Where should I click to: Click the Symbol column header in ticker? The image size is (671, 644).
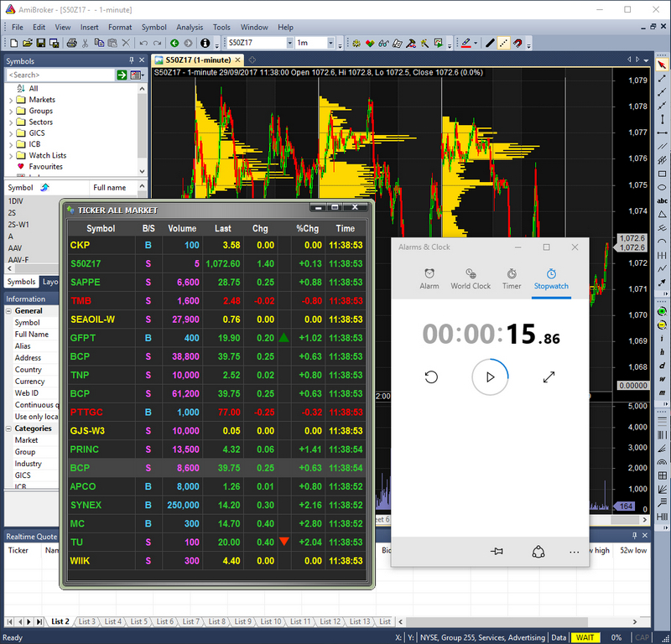[x=101, y=228]
